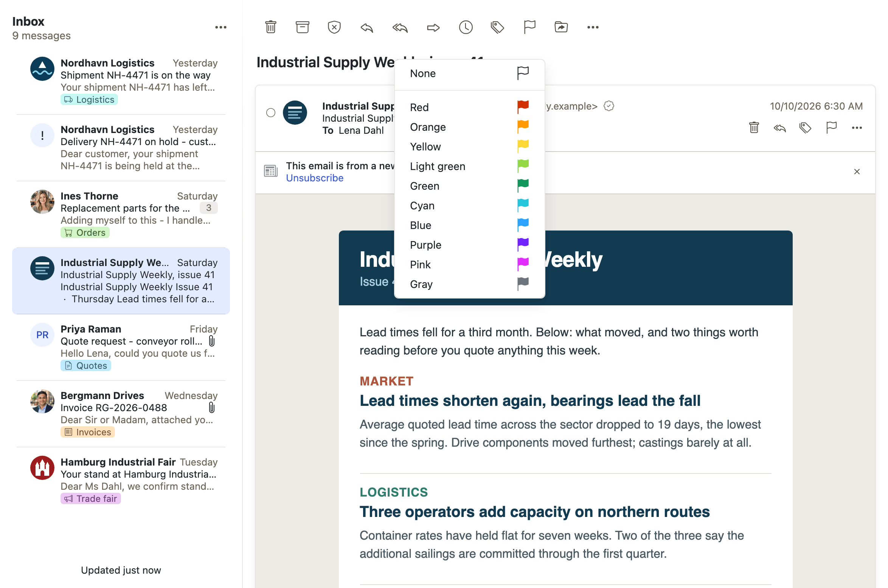Click Industrial Supply sender avatar in header
Viewport: 888px width, 588px height.
click(x=295, y=113)
